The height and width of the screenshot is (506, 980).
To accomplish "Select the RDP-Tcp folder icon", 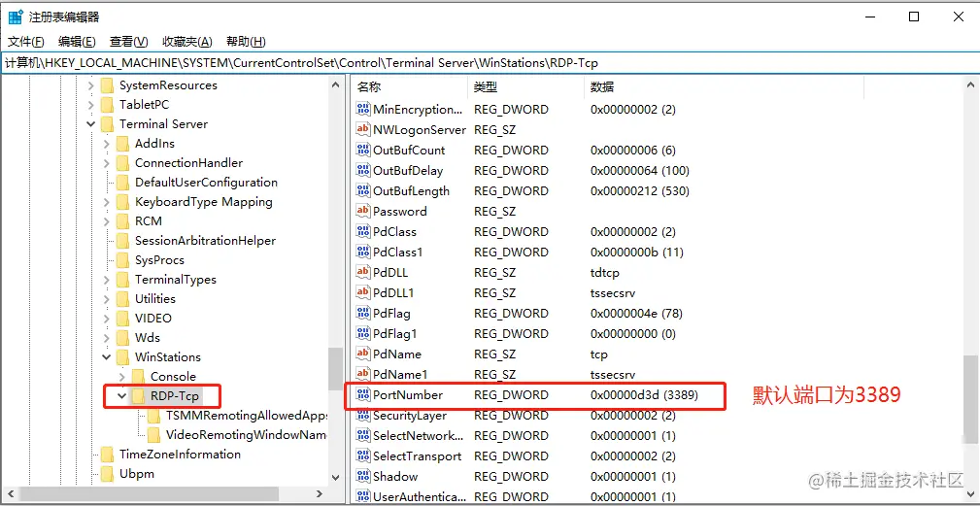I will [x=139, y=396].
